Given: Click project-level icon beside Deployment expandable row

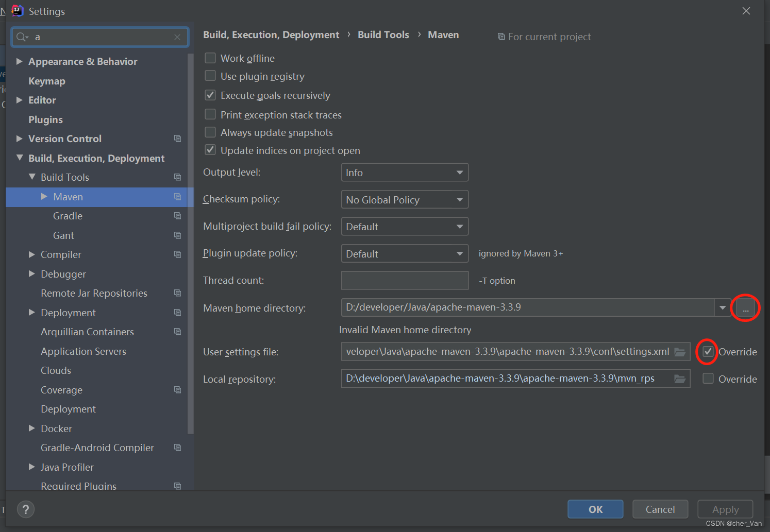Looking at the screenshot, I should [x=178, y=313].
